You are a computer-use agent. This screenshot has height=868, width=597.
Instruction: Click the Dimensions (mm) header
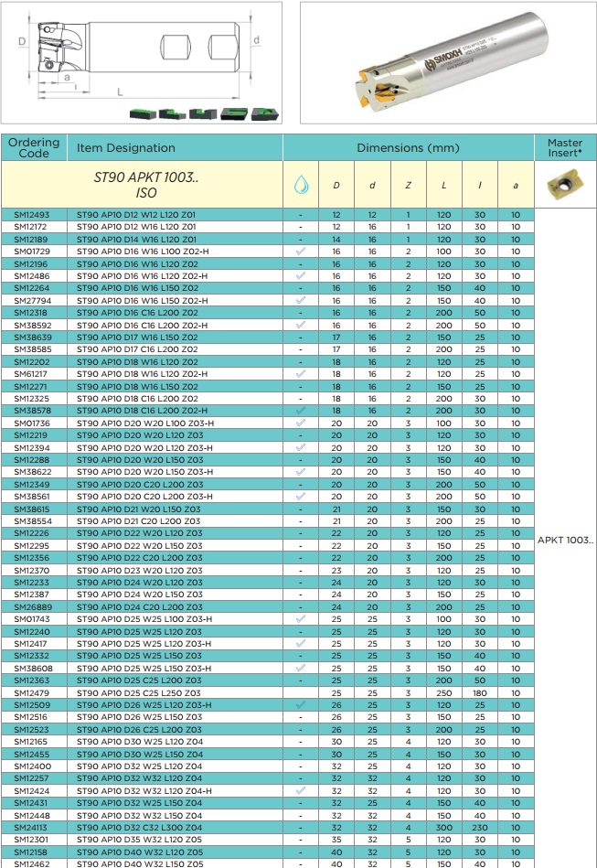click(409, 148)
